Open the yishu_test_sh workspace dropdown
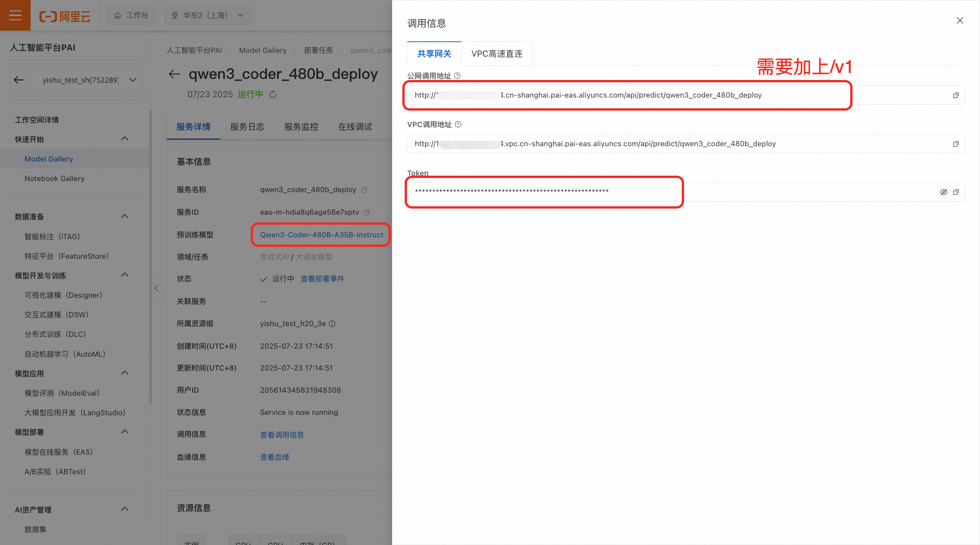 (x=86, y=80)
